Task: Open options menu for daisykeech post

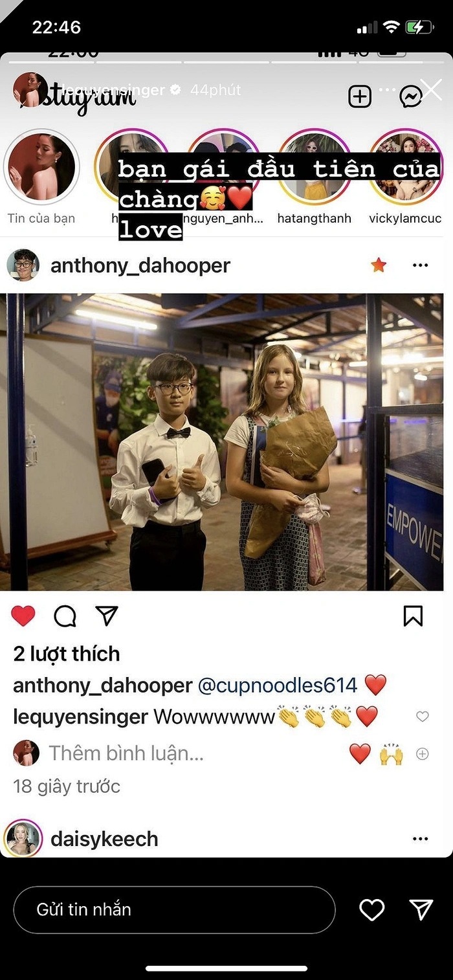Action: point(421,839)
